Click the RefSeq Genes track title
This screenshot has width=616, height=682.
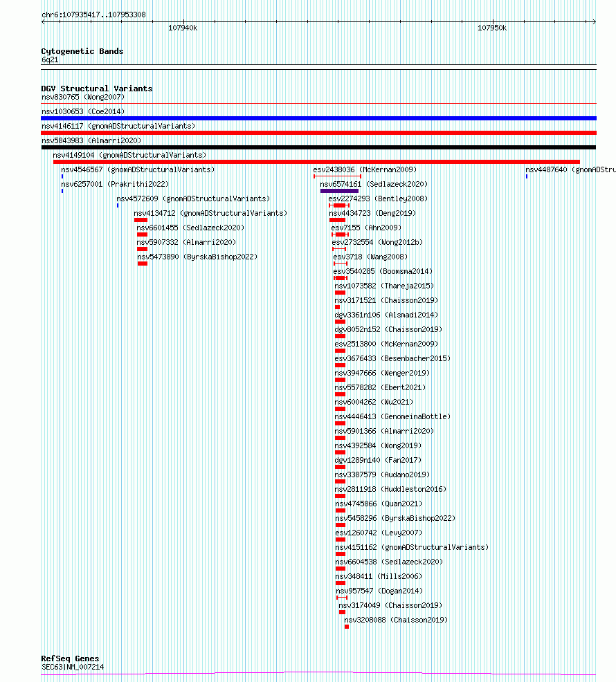(x=70, y=658)
